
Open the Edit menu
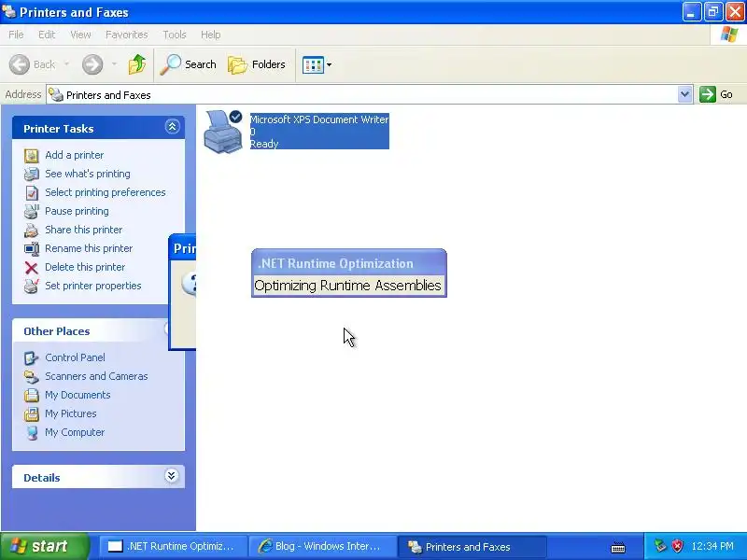click(47, 35)
